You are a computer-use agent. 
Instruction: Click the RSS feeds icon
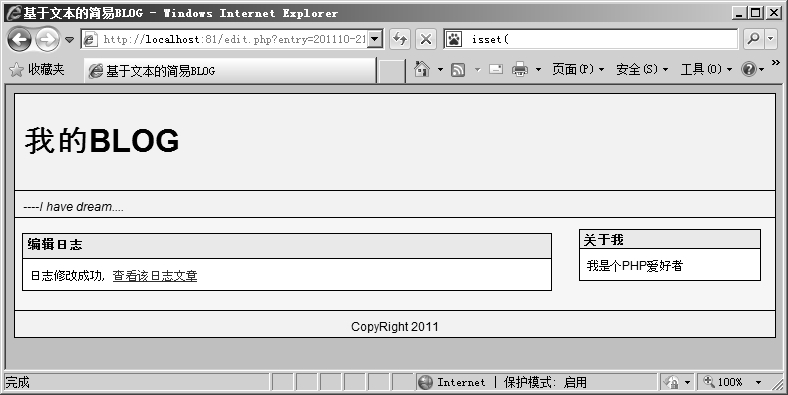(458, 70)
